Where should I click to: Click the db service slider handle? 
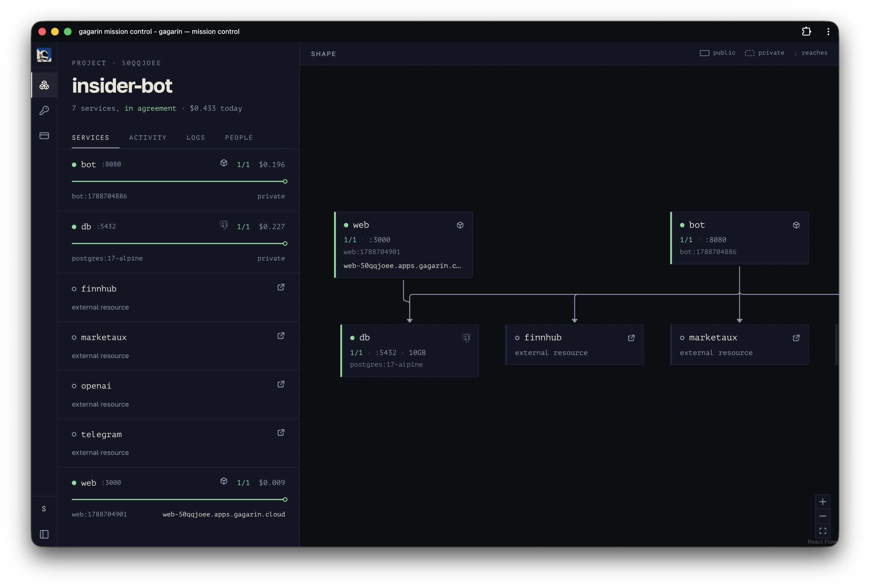285,244
